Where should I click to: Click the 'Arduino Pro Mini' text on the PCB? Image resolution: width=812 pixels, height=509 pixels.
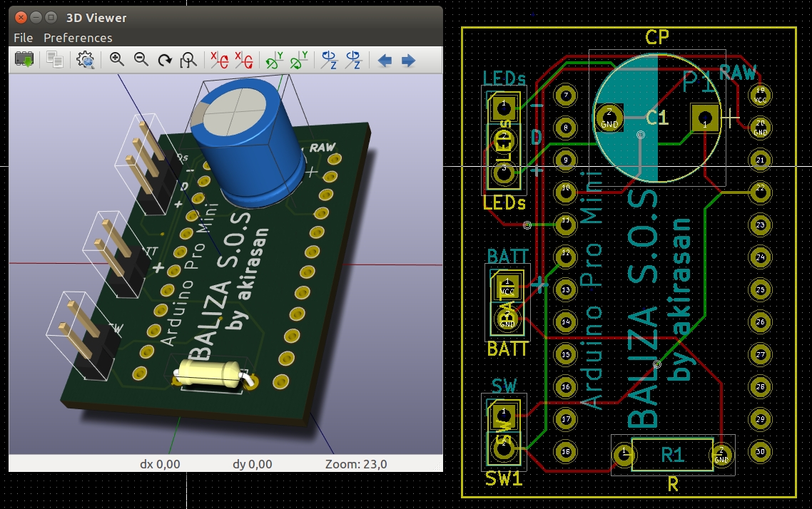coord(591,289)
